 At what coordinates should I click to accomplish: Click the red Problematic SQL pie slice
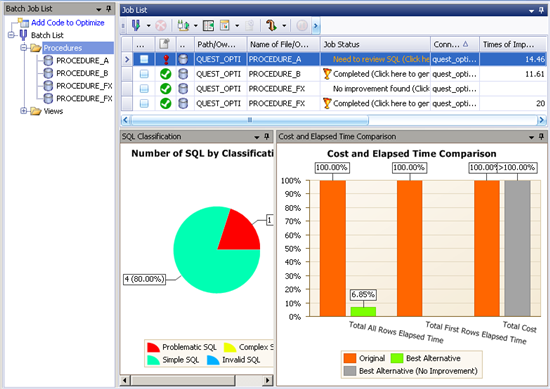pyautogui.click(x=240, y=233)
